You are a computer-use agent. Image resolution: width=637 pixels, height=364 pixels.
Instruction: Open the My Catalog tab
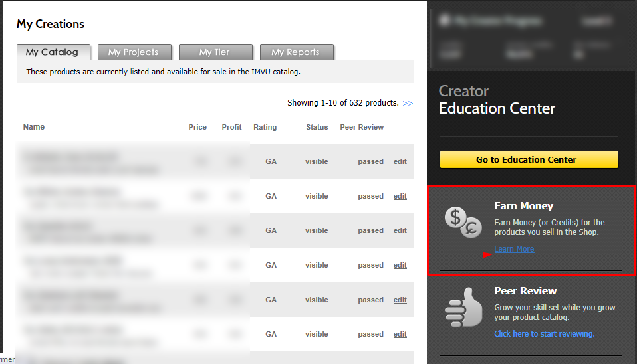(x=52, y=52)
